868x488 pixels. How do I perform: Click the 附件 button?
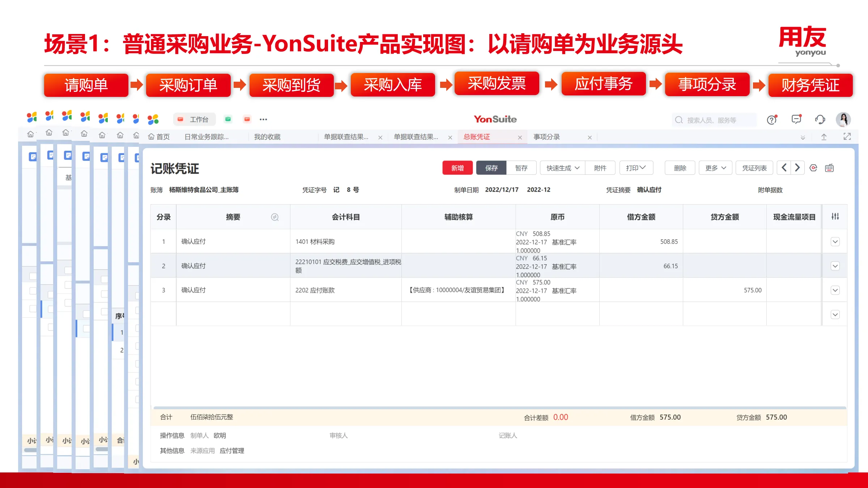pos(600,168)
